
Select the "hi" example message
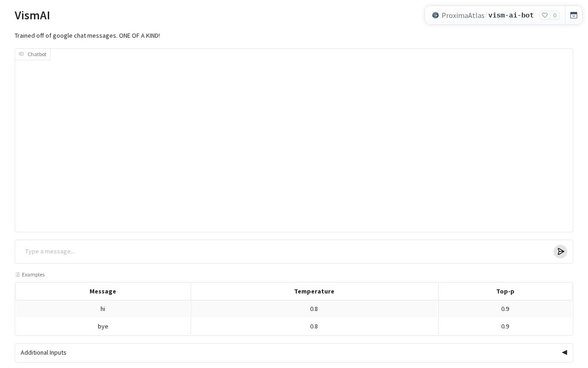coord(103,309)
